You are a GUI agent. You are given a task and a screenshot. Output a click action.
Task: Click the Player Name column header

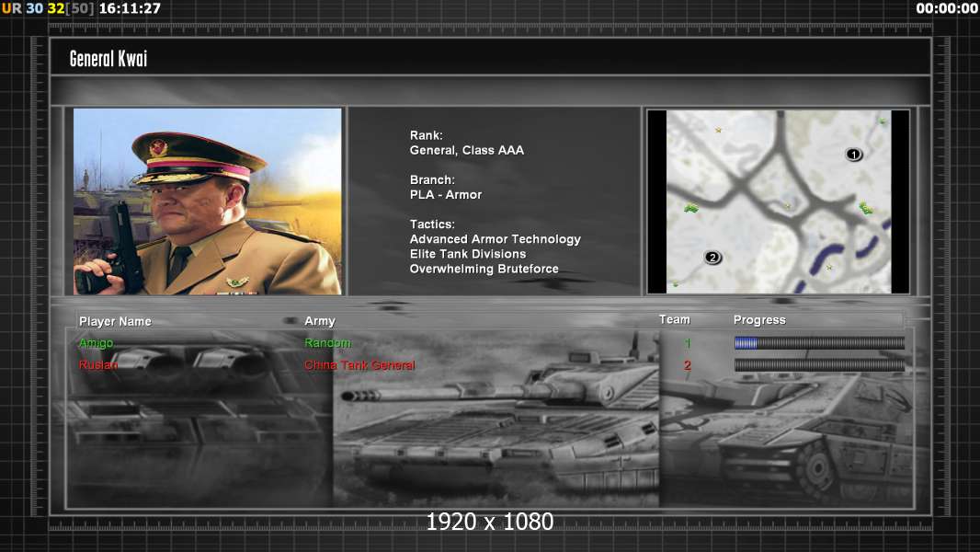(x=115, y=321)
